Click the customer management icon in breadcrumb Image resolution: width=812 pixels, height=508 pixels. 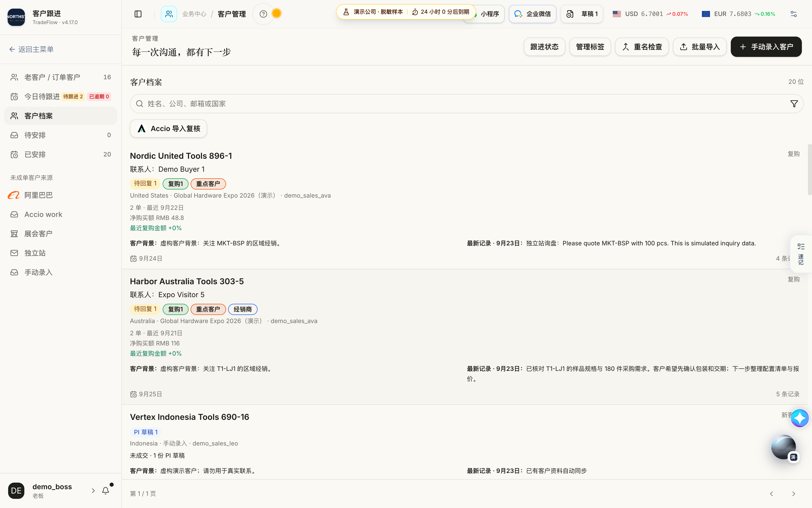pos(169,14)
